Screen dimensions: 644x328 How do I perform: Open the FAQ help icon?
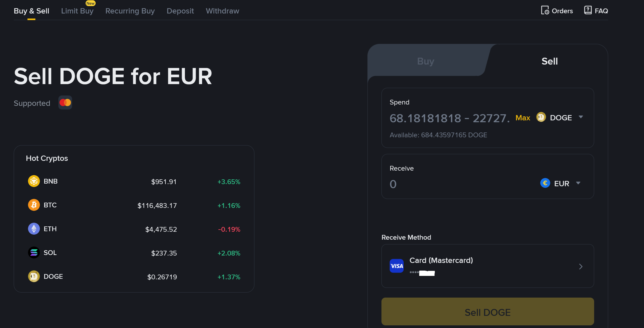pyautogui.click(x=588, y=10)
